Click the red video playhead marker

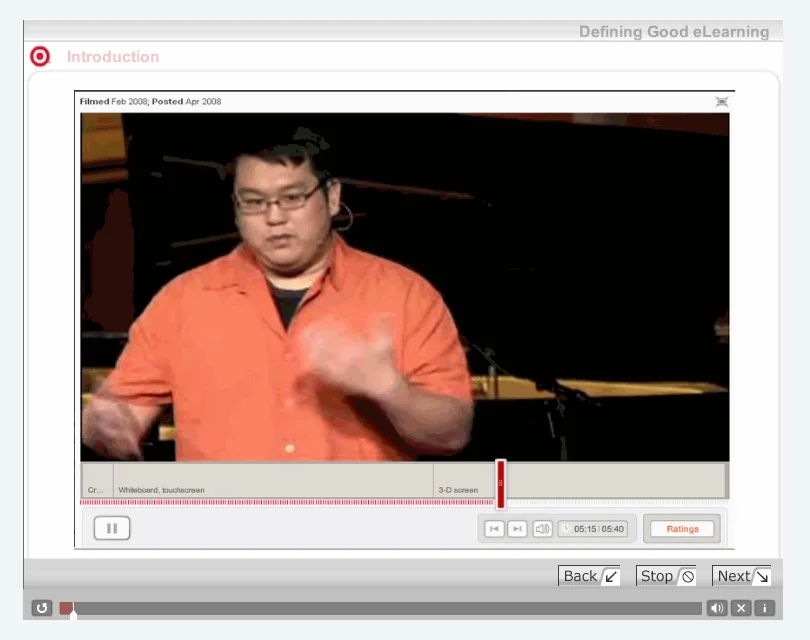pyautogui.click(x=501, y=483)
